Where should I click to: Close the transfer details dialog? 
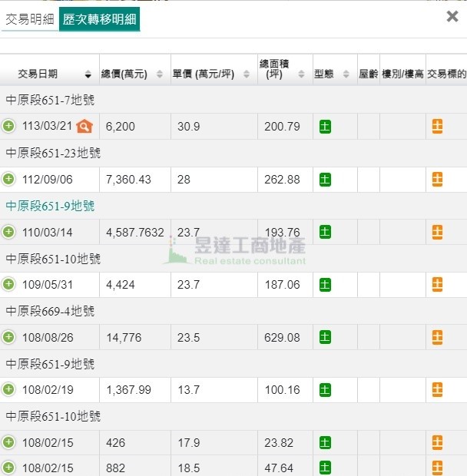click(x=452, y=16)
